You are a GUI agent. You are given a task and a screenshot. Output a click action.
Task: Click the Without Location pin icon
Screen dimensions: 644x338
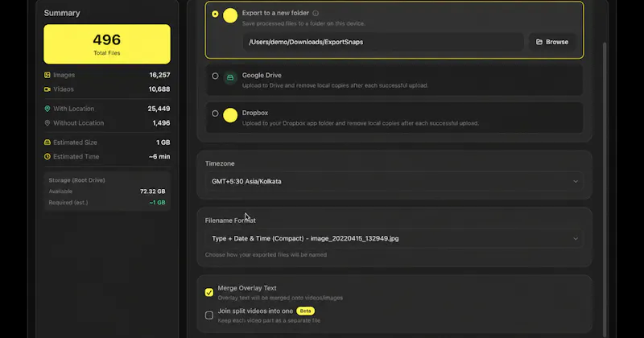47,123
